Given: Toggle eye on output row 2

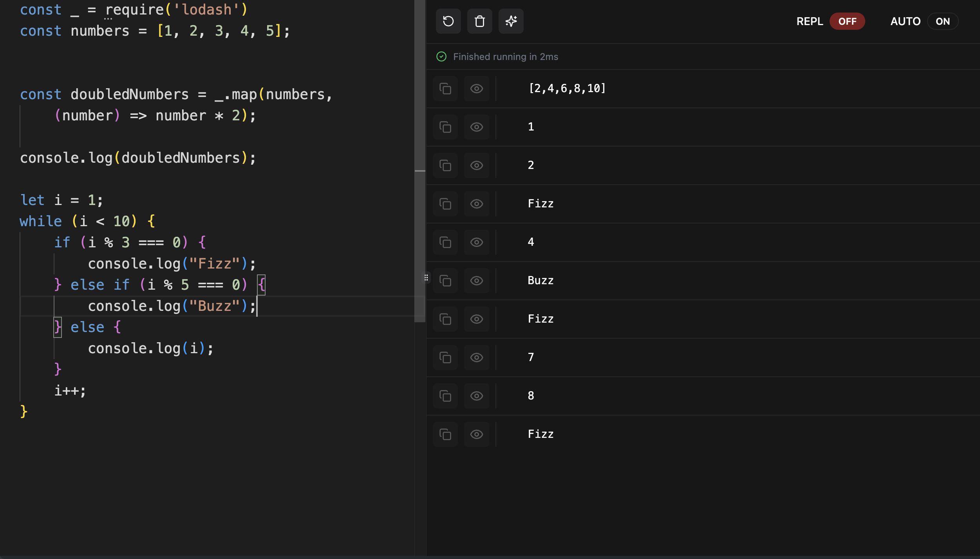Looking at the screenshot, I should (477, 165).
